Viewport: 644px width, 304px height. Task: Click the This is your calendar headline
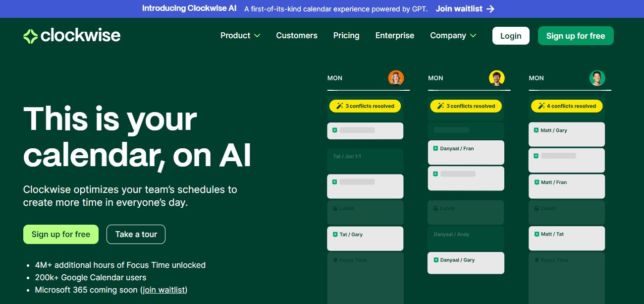coord(137,137)
